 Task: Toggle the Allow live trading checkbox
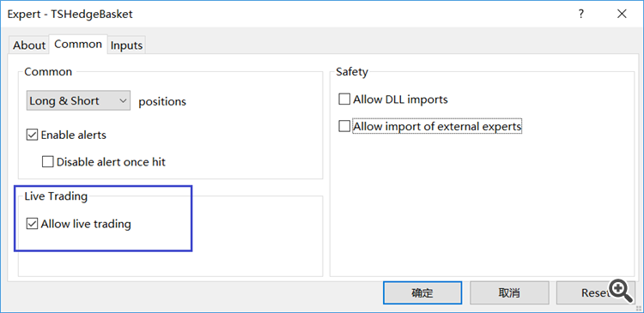[x=32, y=224]
